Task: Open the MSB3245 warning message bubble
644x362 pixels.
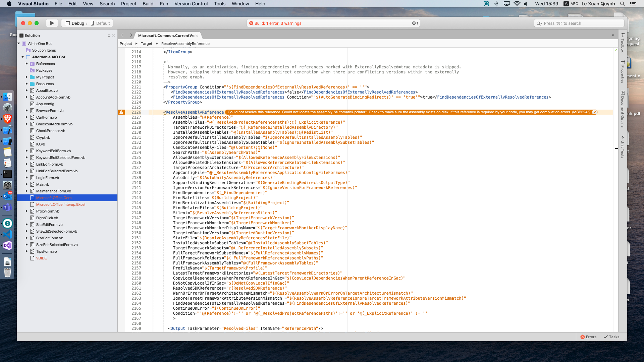Action: click(x=412, y=112)
